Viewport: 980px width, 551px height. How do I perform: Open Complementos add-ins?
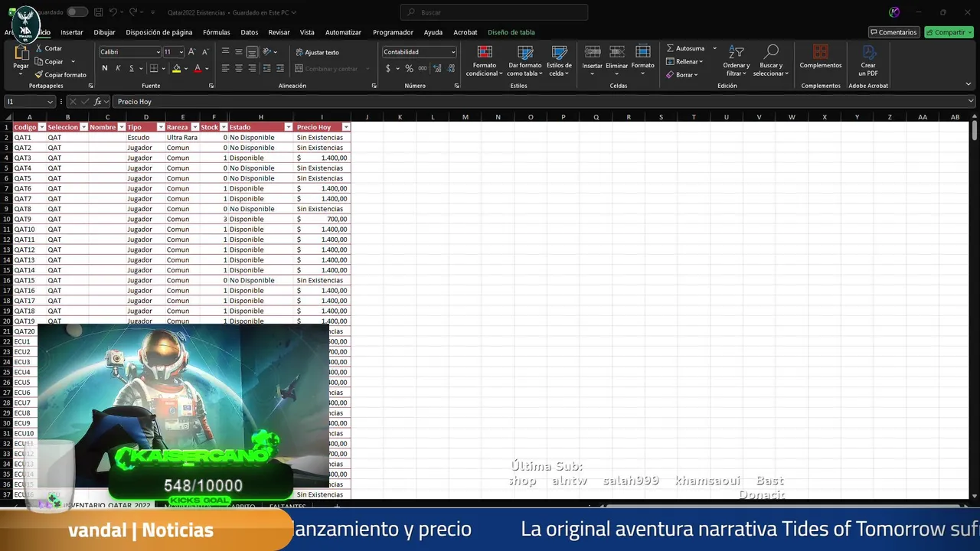click(x=820, y=57)
